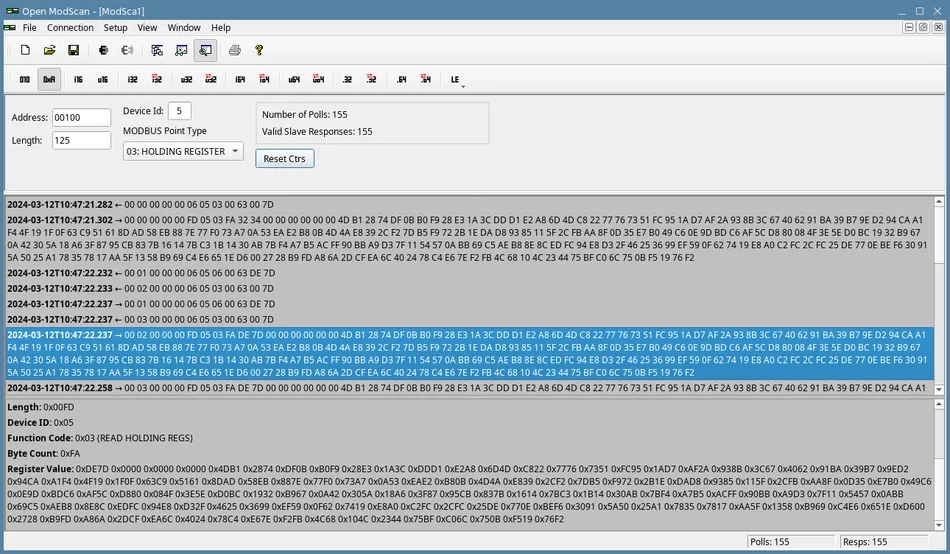Select swapped u64 unsigned format
The width and height of the screenshot is (950, 554).
click(x=319, y=79)
